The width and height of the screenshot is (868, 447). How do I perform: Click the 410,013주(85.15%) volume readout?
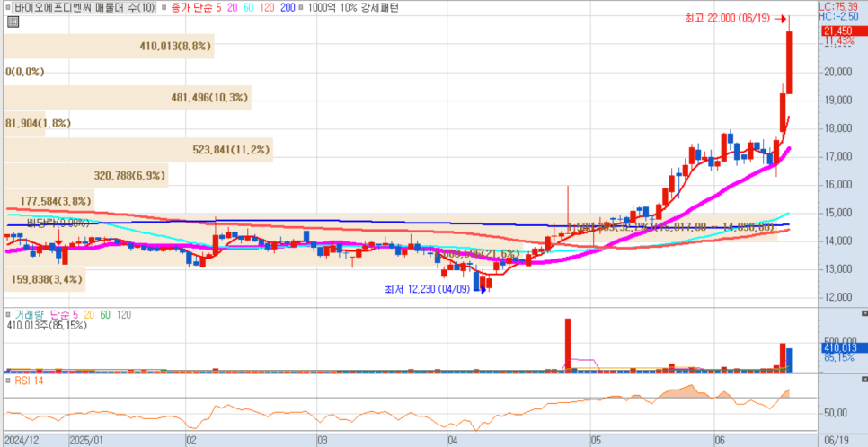(x=47, y=326)
